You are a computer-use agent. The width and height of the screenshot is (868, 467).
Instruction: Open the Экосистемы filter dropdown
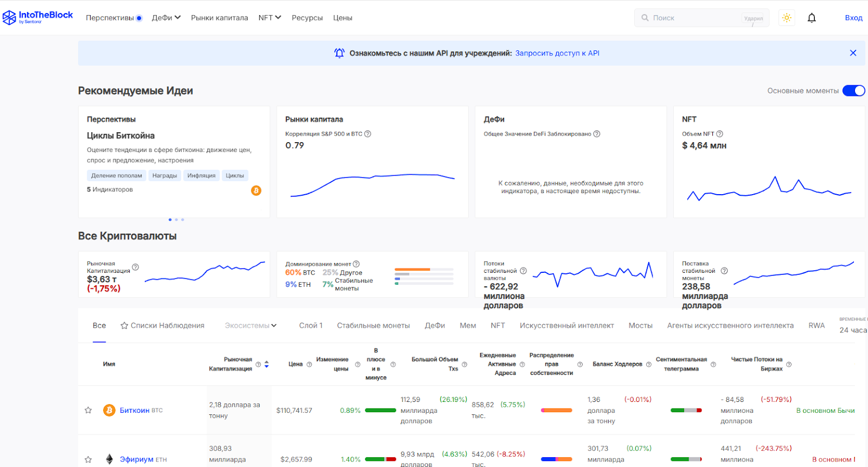tap(251, 325)
